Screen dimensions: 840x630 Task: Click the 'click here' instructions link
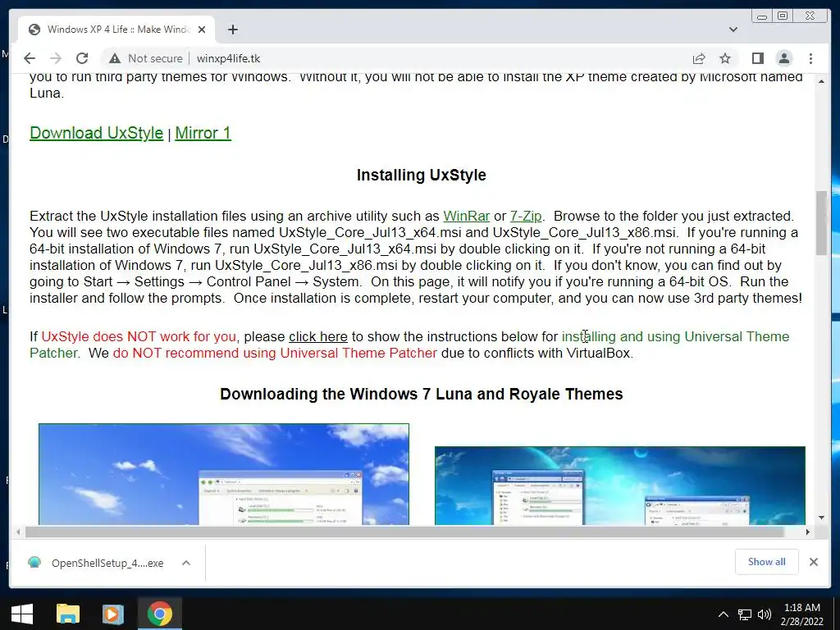tap(318, 336)
